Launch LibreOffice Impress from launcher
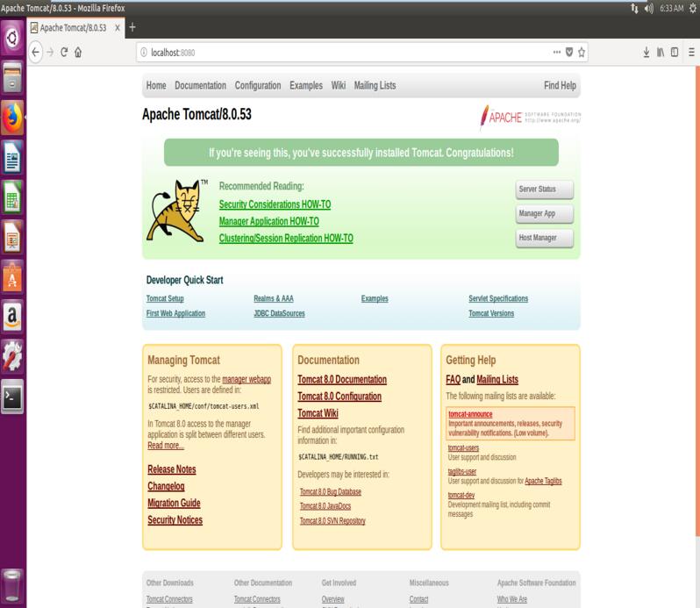The height and width of the screenshot is (608, 700). pyautogui.click(x=12, y=237)
